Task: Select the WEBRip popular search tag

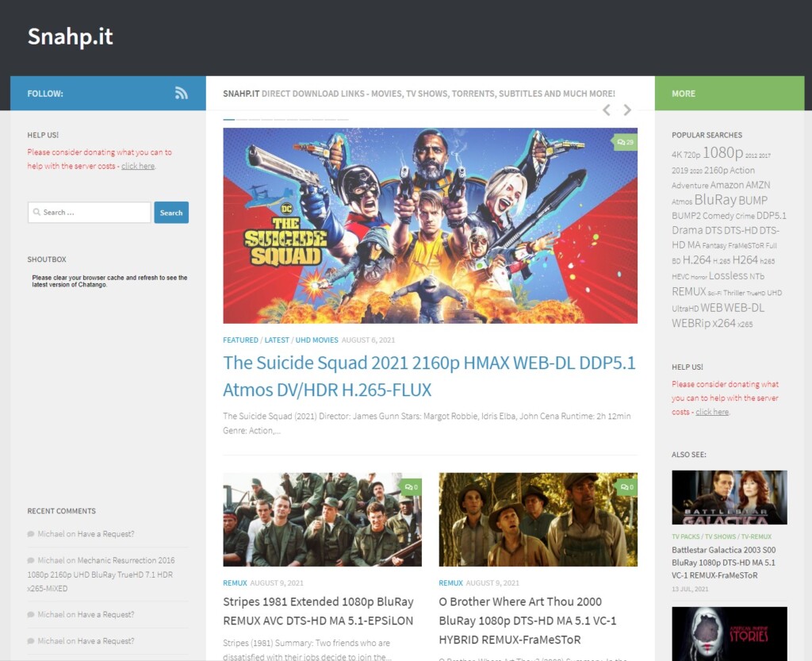Action: point(691,323)
